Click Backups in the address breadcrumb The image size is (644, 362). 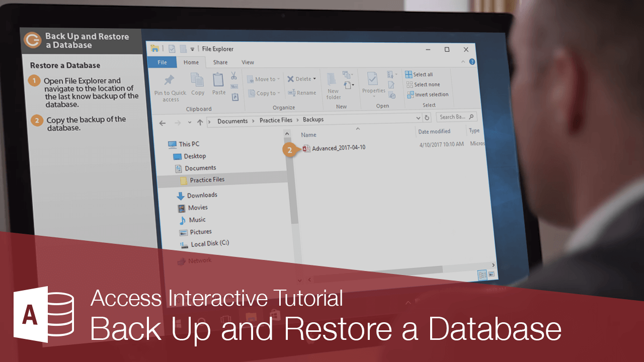pyautogui.click(x=313, y=120)
